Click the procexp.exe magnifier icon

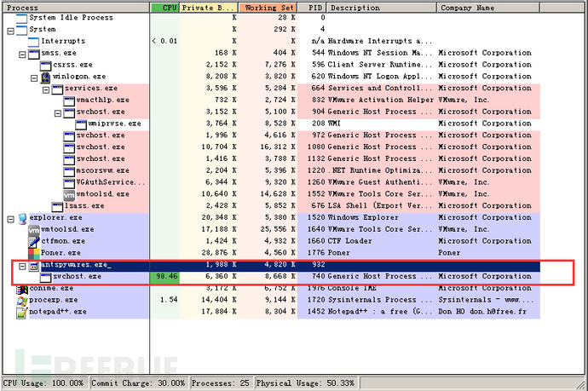[22, 301]
